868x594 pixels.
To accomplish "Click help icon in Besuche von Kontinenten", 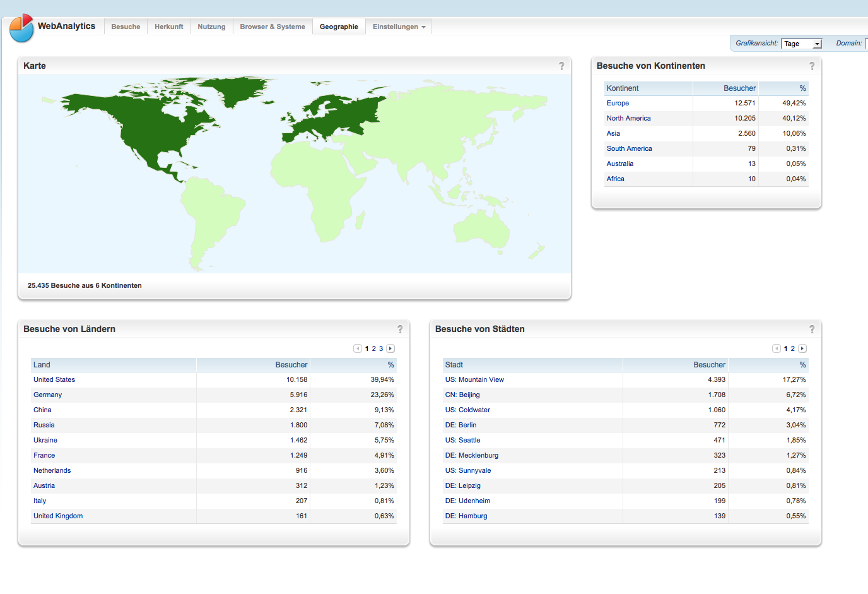I will (x=812, y=66).
